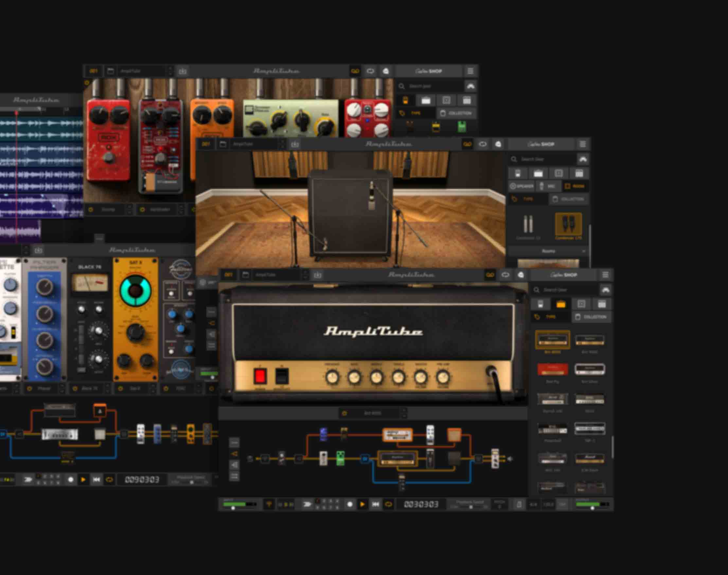Select orange Stomp category icon in pedalboard window

pyautogui.click(x=405, y=100)
